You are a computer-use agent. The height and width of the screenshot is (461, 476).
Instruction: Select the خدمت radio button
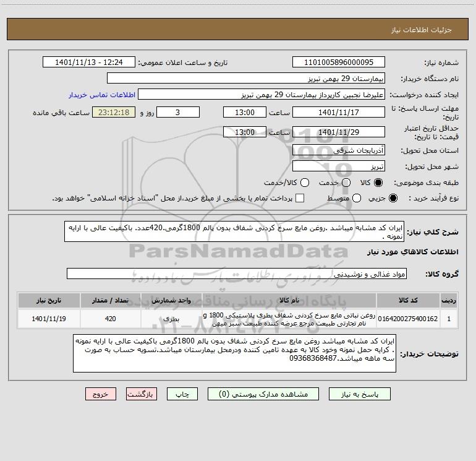(346, 183)
